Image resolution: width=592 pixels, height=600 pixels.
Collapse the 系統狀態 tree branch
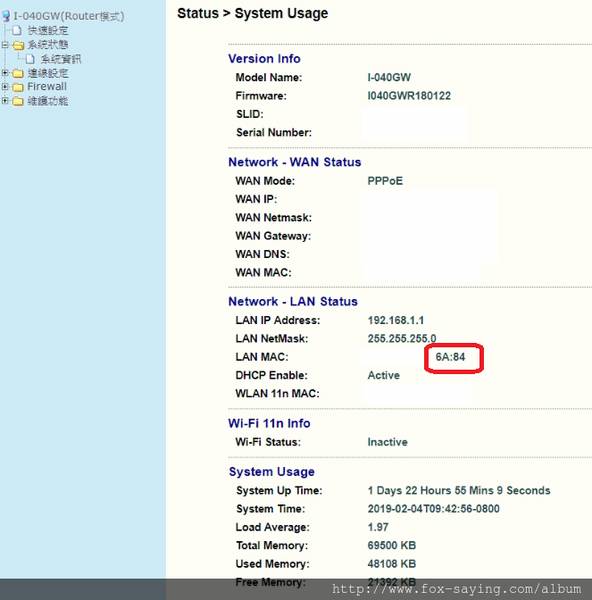click(x=5, y=45)
